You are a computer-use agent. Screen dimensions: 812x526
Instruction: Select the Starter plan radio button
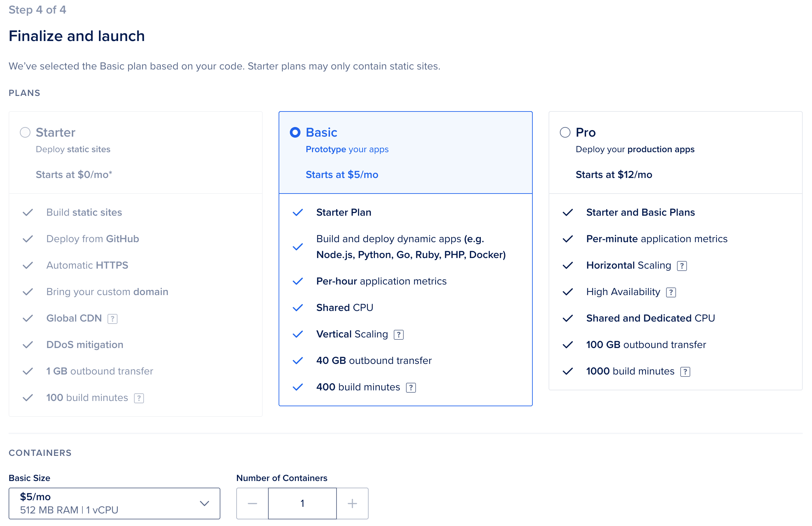click(x=25, y=132)
